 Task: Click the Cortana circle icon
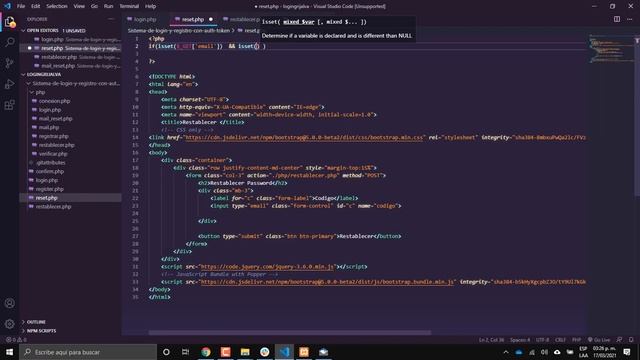coord(166,352)
